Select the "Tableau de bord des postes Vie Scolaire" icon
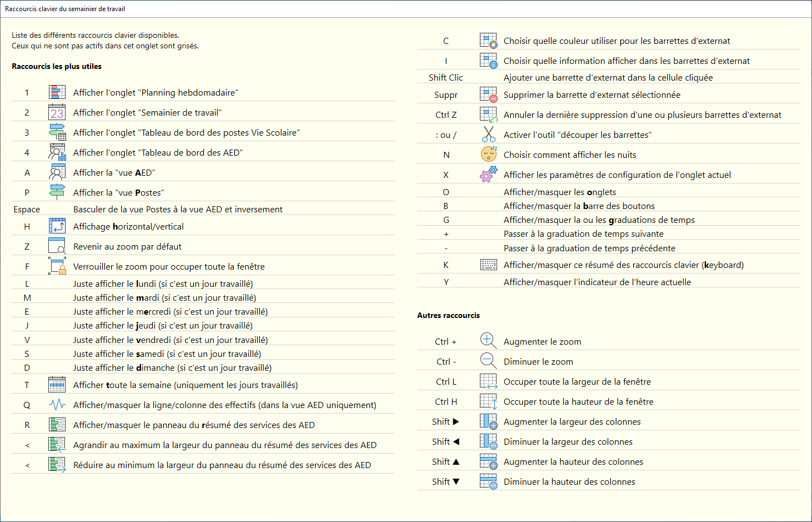Screen dimensions: 812x522 coord(57,132)
